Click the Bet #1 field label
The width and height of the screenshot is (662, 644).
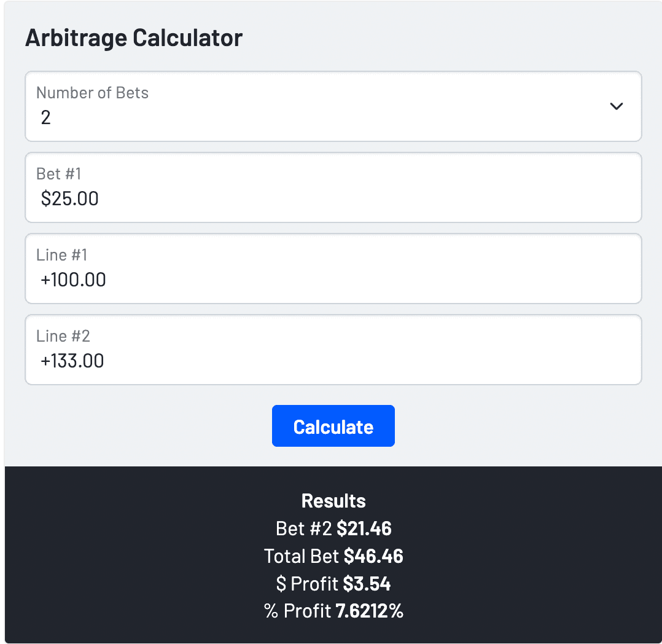(x=59, y=174)
